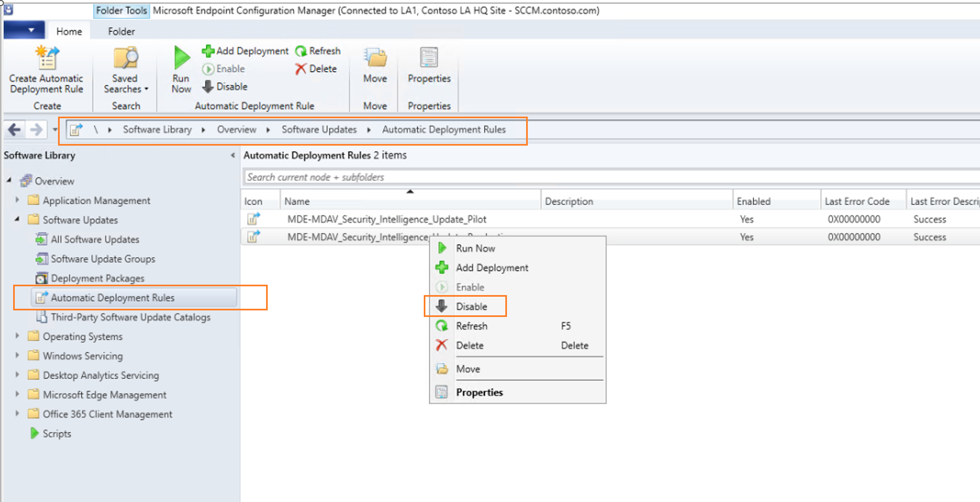Expand the Application Management node
This screenshot has width=980, height=502.
tap(17, 200)
